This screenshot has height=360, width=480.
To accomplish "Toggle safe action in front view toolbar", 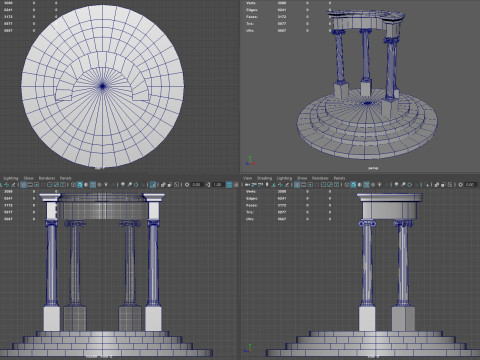I will pyautogui.click(x=56, y=185).
